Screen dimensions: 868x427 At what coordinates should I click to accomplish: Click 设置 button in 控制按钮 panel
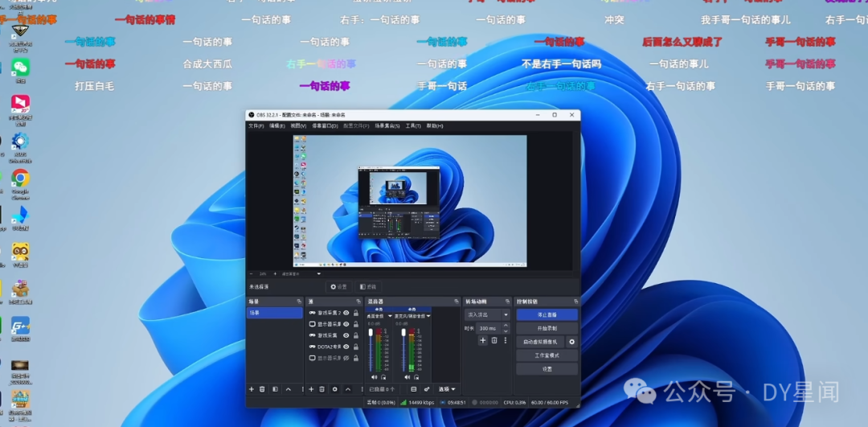[x=547, y=369]
